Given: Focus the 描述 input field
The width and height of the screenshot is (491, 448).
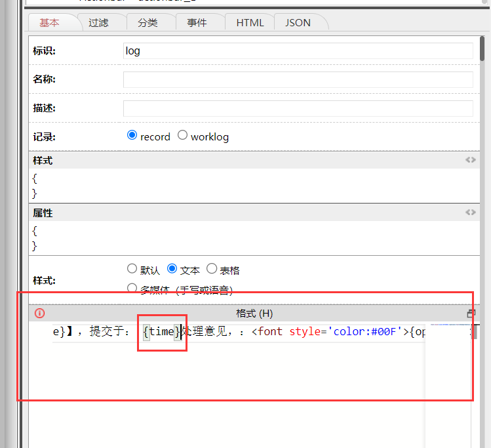Looking at the screenshot, I should pos(298,108).
